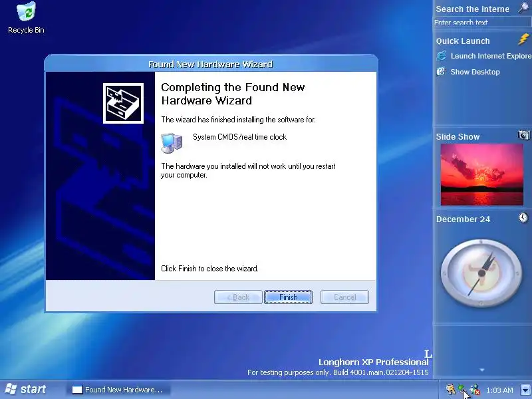Image resolution: width=532 pixels, height=399 pixels.
Task: Click the Quick Launch heading text
Action: [463, 41]
